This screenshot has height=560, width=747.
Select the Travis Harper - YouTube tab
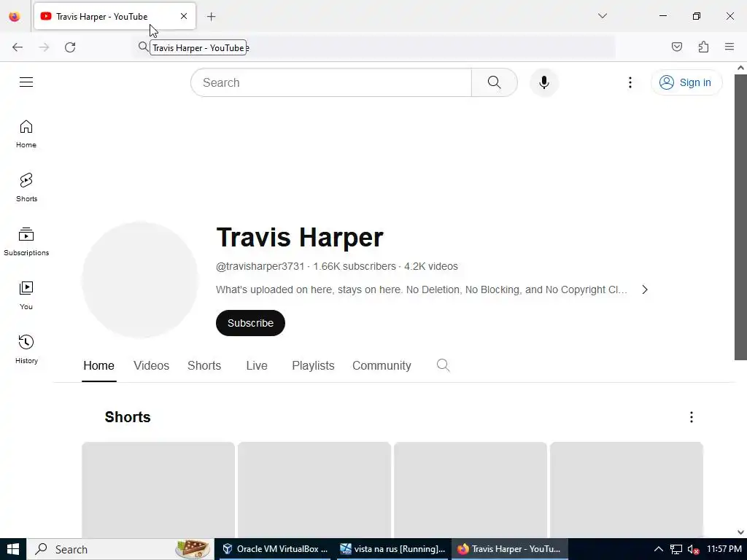[x=115, y=16]
